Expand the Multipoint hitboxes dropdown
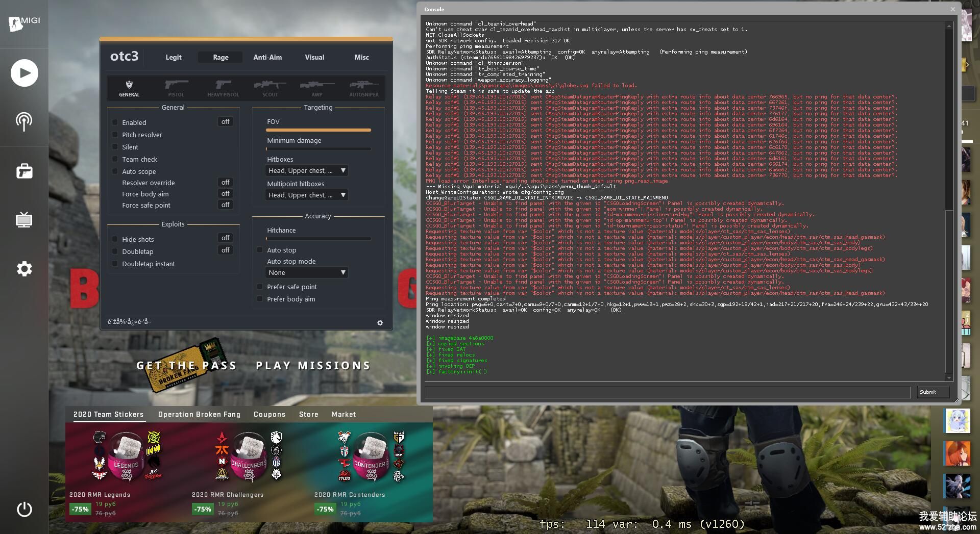980x534 pixels. pos(307,195)
